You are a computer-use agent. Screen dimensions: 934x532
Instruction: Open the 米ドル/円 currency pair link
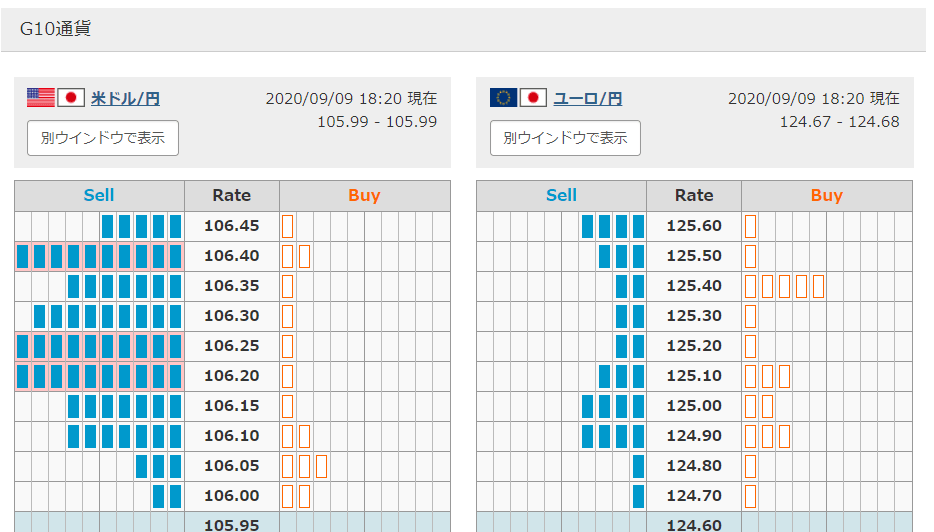[x=125, y=99]
